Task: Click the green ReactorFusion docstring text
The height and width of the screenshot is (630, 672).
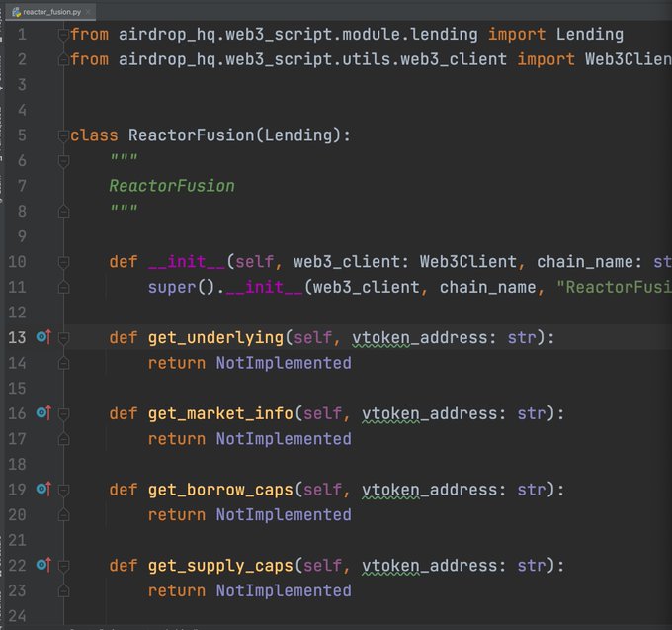Action: point(172,186)
